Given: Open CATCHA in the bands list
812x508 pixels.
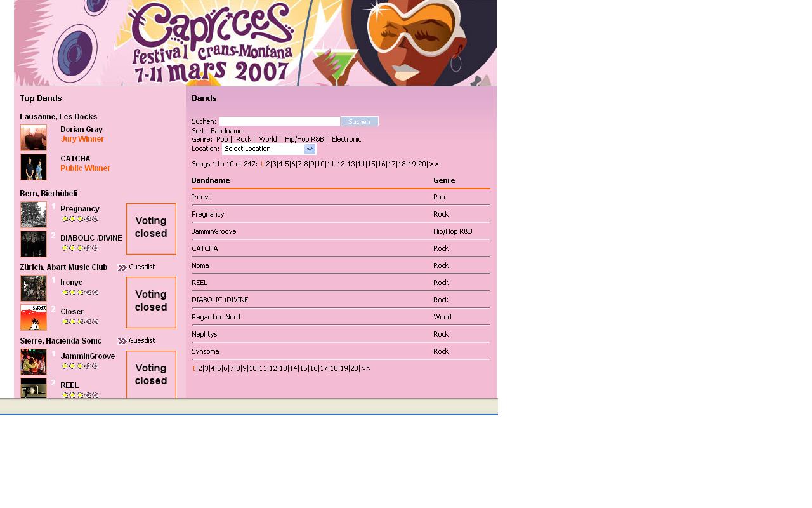Looking at the screenshot, I should click(x=205, y=248).
